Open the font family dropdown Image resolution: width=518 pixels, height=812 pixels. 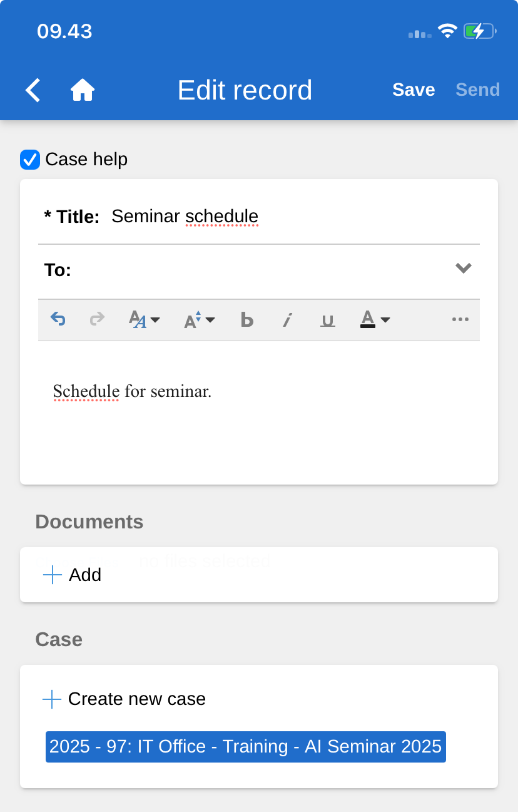145,320
